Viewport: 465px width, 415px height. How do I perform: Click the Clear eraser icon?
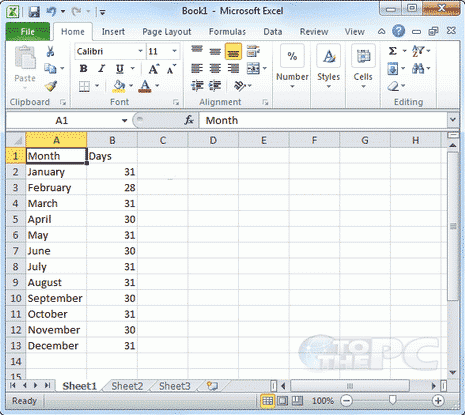[393, 86]
